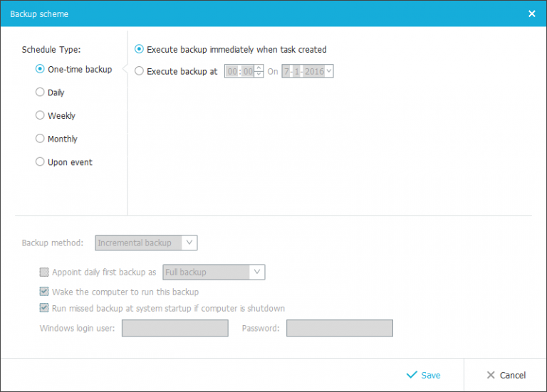Toggle Run missed backup at system startup

[x=44, y=308]
